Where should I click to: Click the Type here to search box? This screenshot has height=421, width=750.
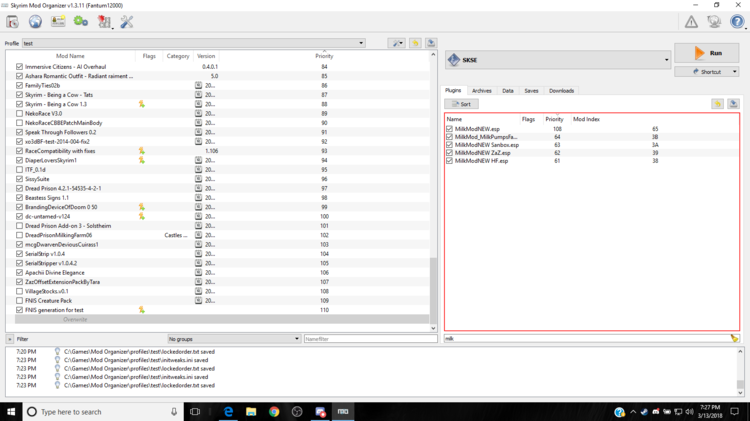coord(103,411)
